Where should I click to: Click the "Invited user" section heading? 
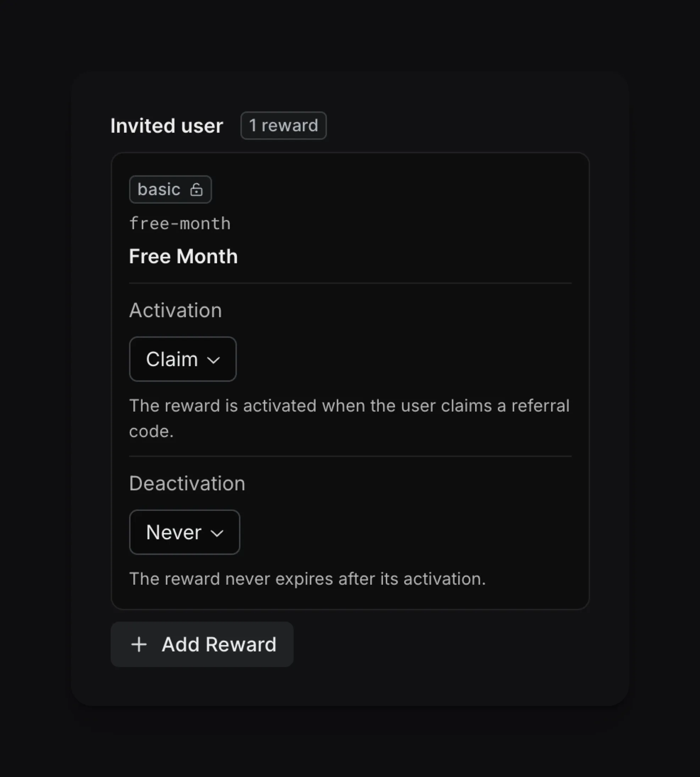(x=167, y=126)
